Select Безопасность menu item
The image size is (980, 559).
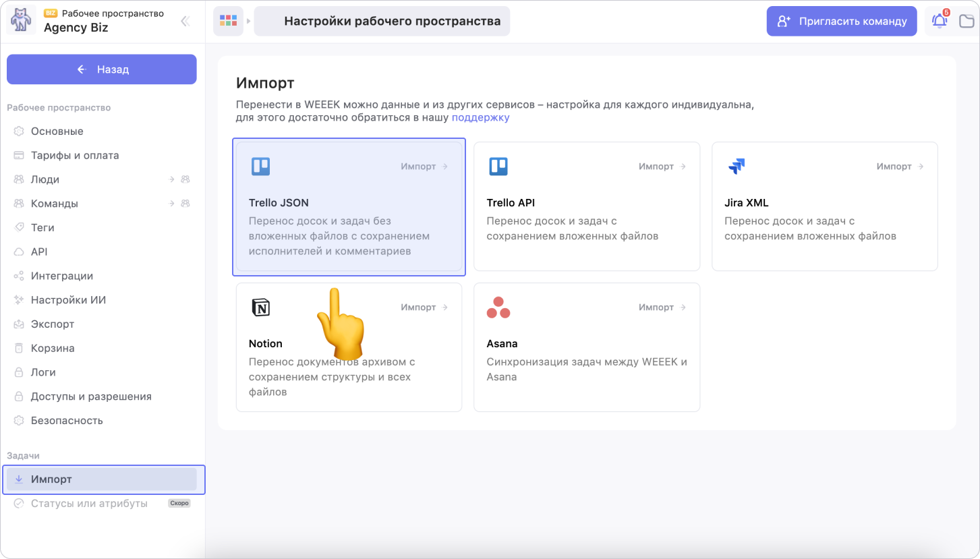point(67,421)
